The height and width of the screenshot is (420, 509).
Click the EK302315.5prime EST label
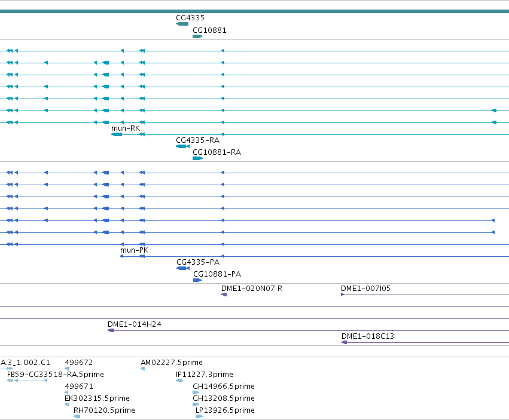click(97, 398)
